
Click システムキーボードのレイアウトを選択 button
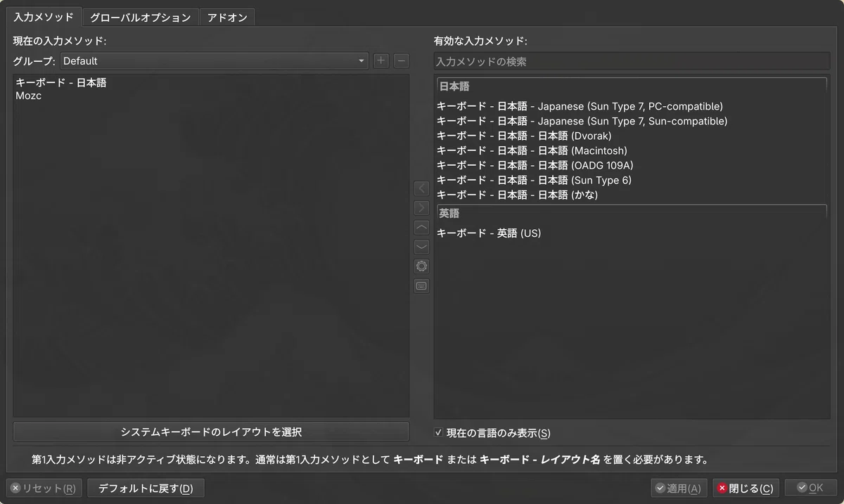pyautogui.click(x=211, y=432)
